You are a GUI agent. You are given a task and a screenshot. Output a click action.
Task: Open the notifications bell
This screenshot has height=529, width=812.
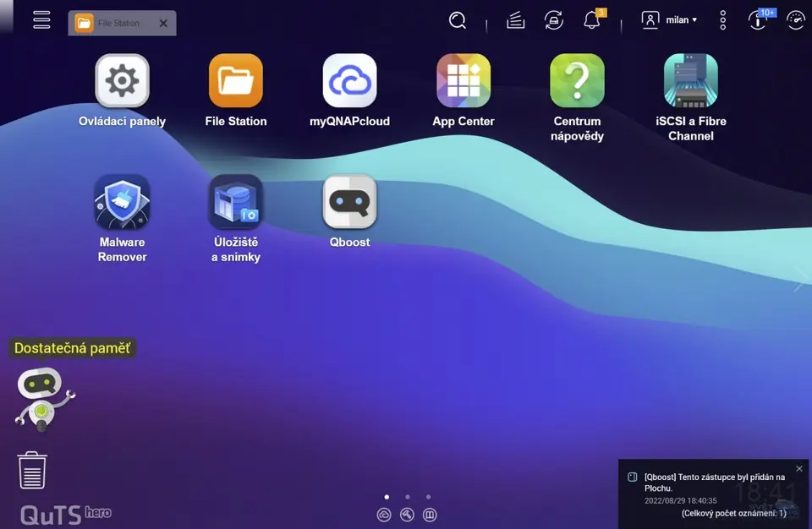[592, 20]
